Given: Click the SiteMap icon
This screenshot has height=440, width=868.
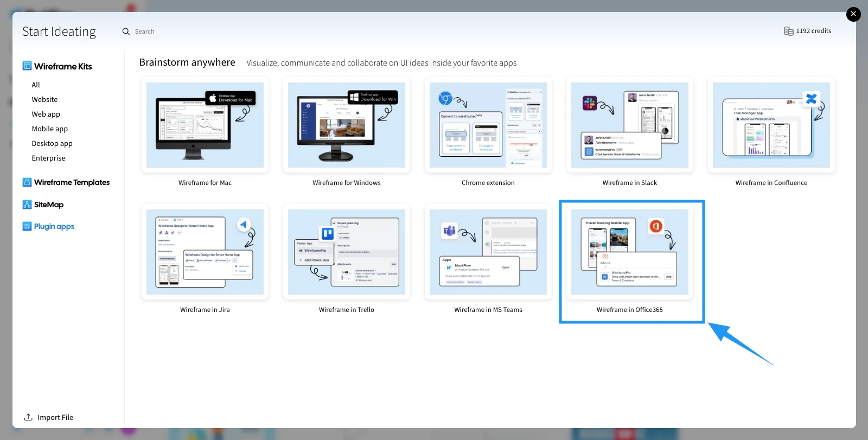Looking at the screenshot, I should (x=27, y=205).
